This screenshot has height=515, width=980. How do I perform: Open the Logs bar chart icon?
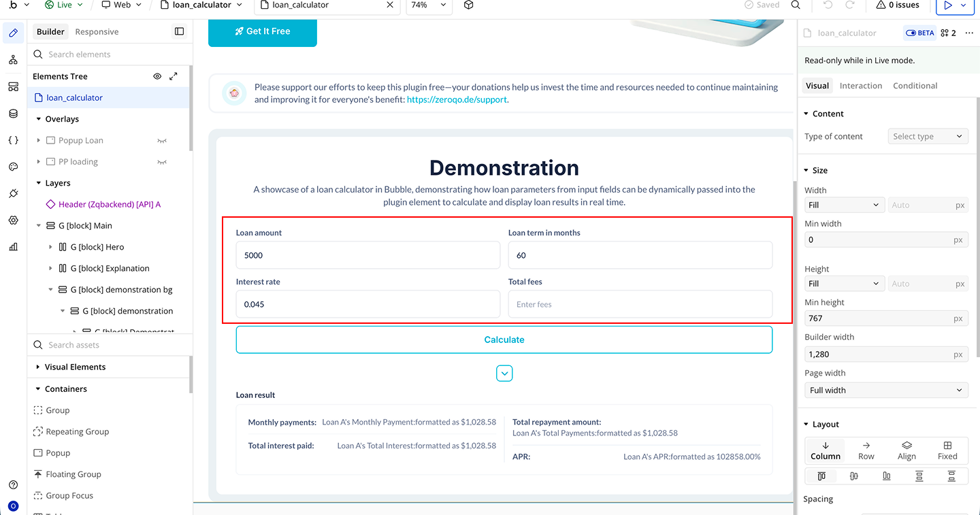[x=14, y=247]
